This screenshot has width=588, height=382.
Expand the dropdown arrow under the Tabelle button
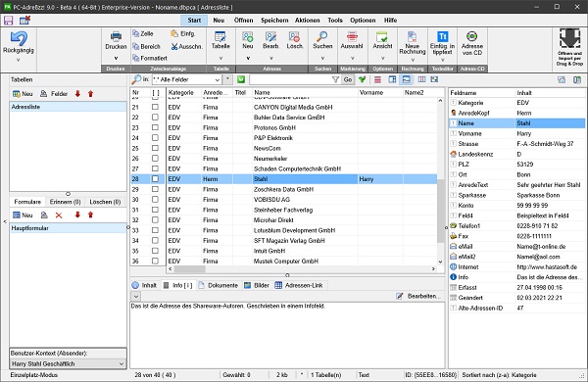click(x=220, y=58)
